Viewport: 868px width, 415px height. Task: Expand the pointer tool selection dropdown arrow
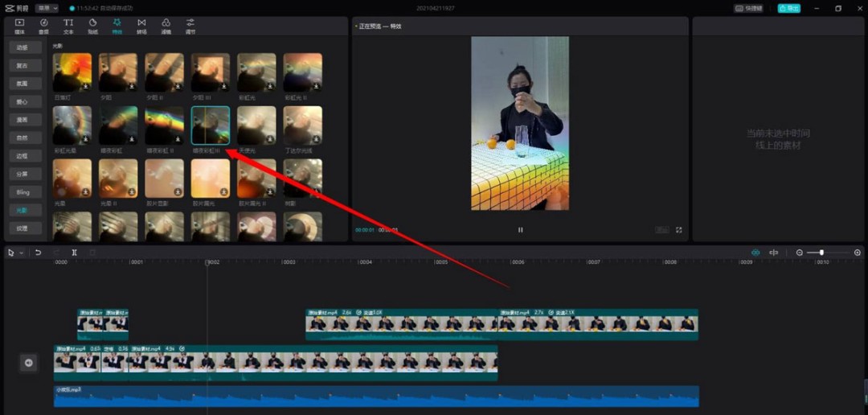[21, 253]
